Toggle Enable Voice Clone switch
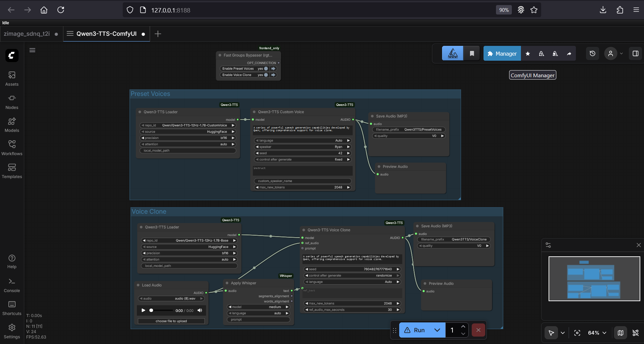The height and width of the screenshot is (344, 644). point(266,75)
